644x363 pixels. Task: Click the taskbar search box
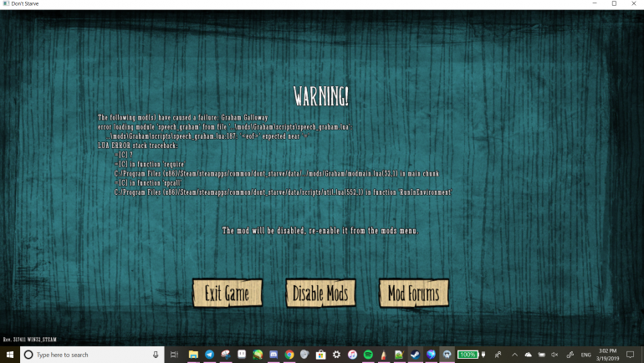tap(92, 355)
